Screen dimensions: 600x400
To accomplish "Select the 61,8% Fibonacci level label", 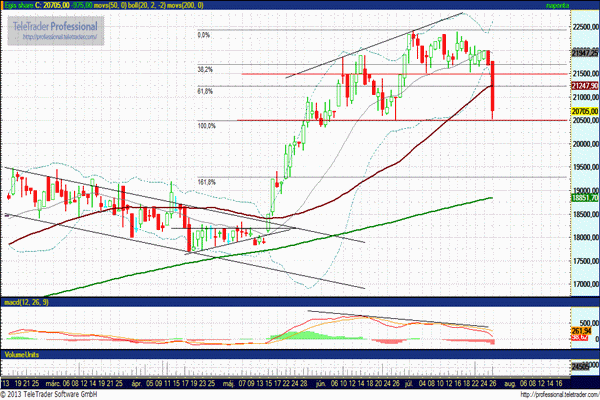I will click(x=205, y=91).
